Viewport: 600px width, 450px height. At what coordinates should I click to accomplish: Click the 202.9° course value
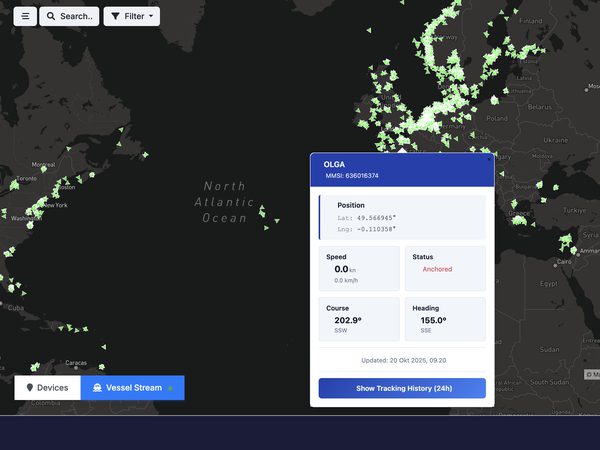pyautogui.click(x=348, y=320)
